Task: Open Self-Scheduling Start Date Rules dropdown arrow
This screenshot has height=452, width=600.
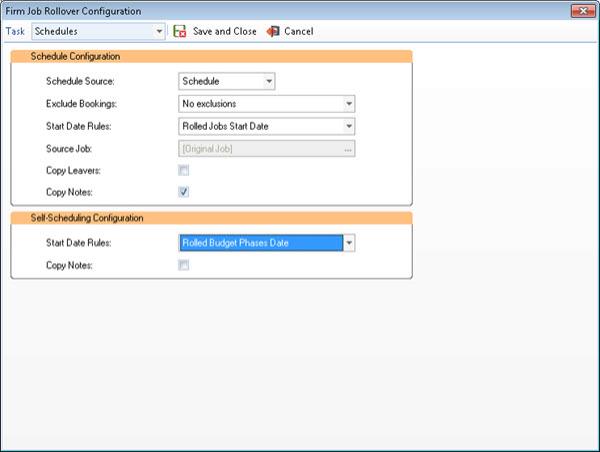Action: coord(349,243)
